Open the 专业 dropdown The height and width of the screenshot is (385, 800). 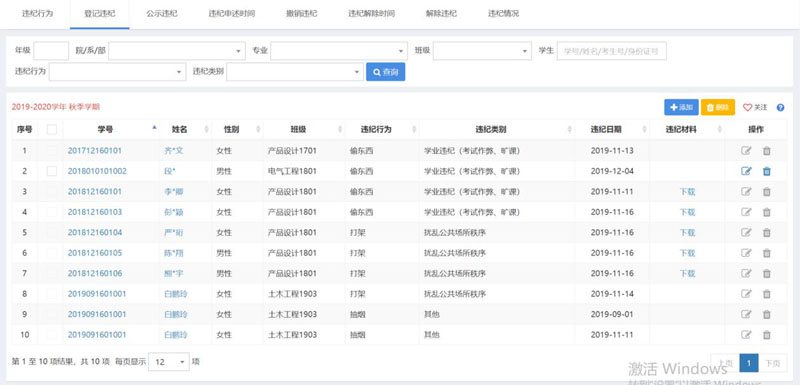pos(339,51)
